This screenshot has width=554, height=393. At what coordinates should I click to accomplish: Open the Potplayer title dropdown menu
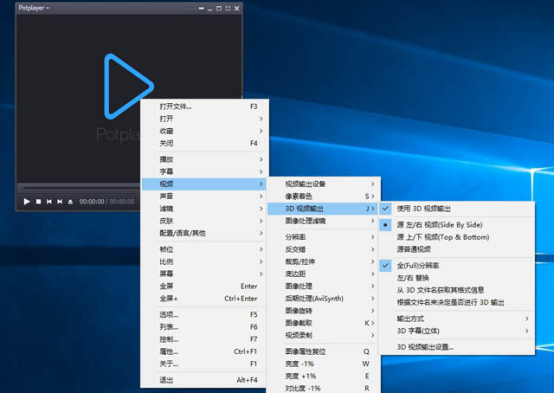(x=34, y=8)
